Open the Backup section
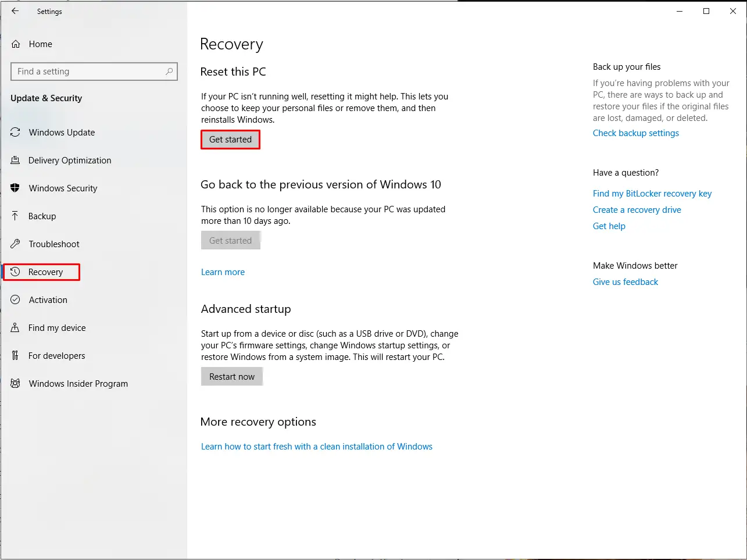Viewport: 747px width, 560px height. click(42, 216)
